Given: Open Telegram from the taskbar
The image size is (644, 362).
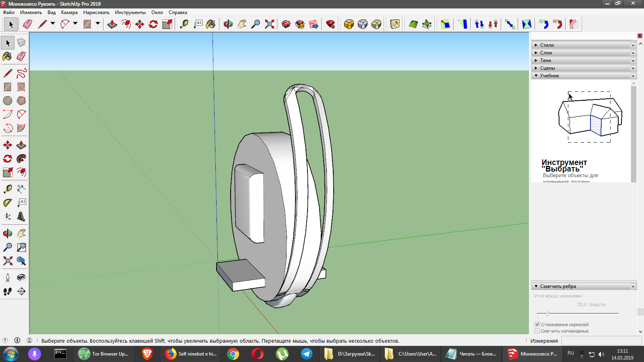Looking at the screenshot, I should coord(306,354).
